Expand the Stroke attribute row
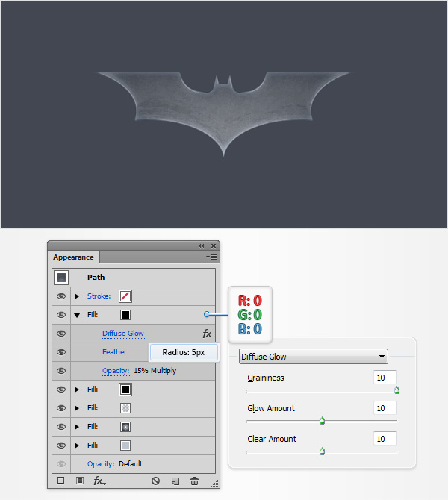The height and width of the screenshot is (500, 448). [x=77, y=296]
